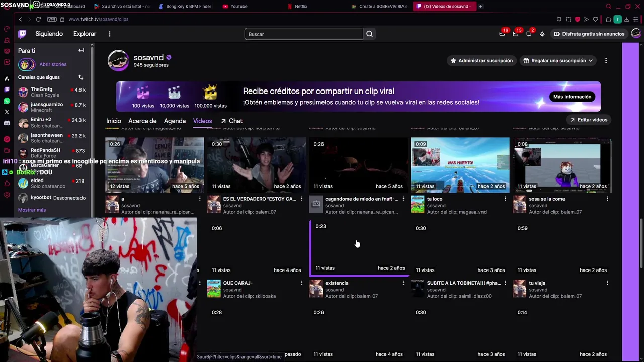Click clip title 'SUBITE A LA TOBINETA!!!'
644x362 pixels.
pos(464,283)
